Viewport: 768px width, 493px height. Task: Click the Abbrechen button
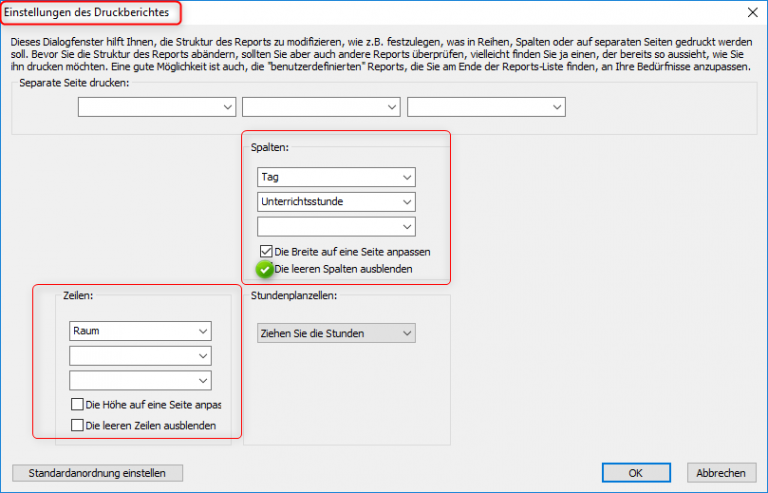721,473
